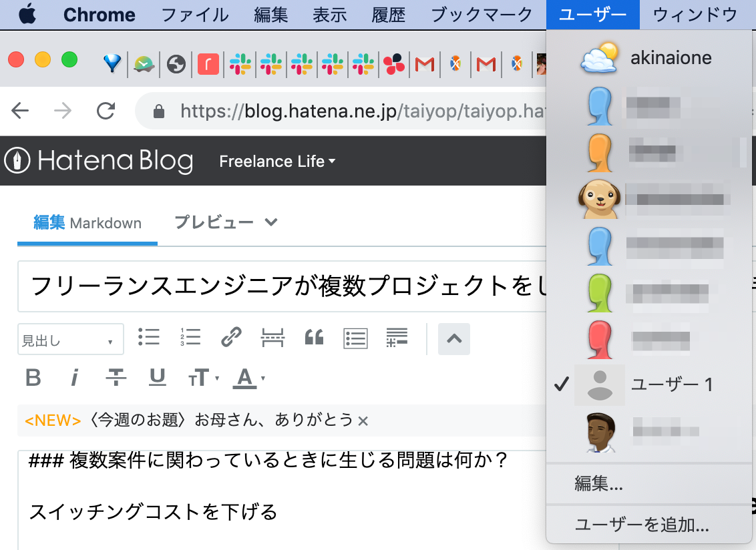Select the red silhouette user profile
The width and height of the screenshot is (756, 550).
(x=649, y=339)
